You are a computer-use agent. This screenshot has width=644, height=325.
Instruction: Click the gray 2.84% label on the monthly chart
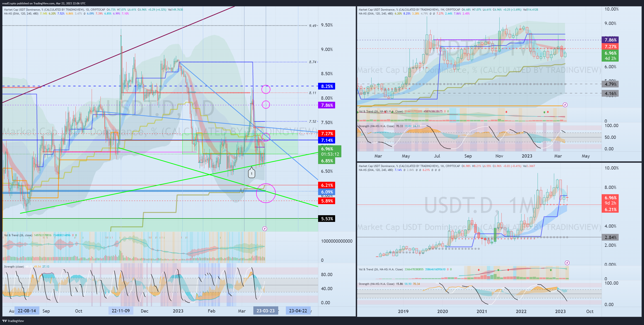click(610, 237)
